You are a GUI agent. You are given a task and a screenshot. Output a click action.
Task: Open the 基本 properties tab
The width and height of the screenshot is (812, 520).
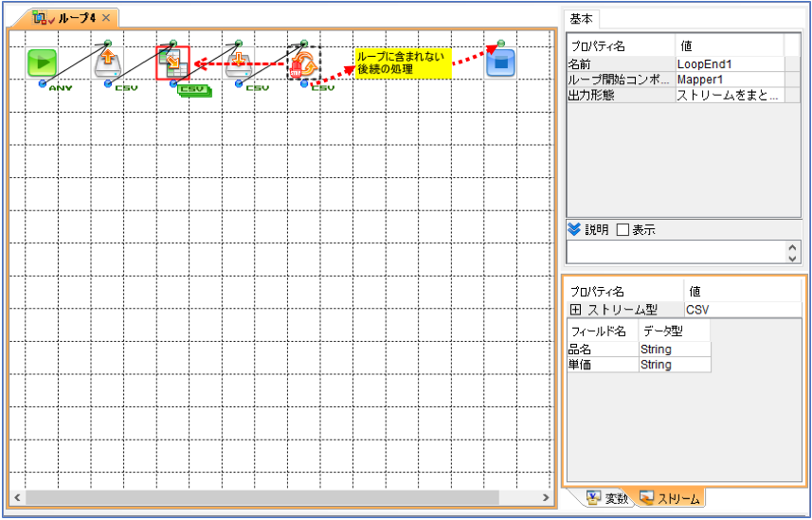581,19
